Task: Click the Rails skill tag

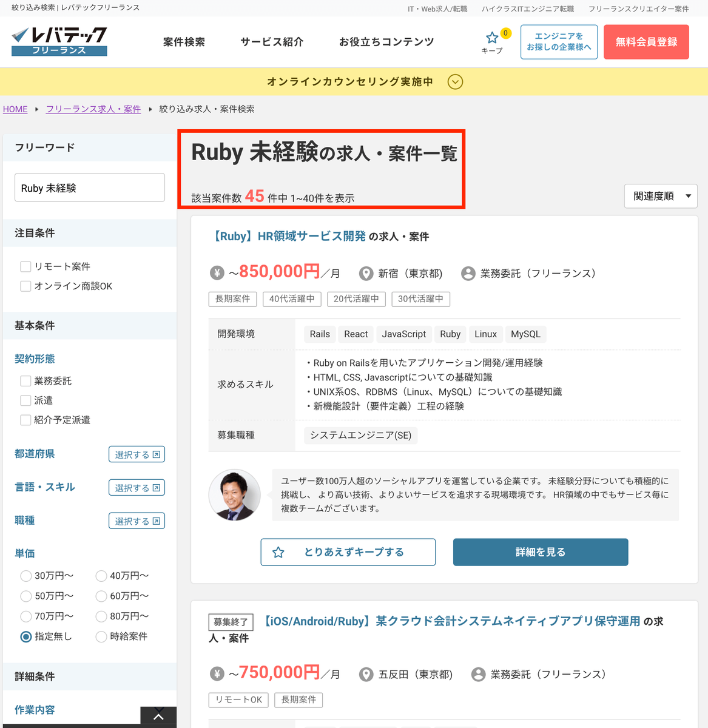Action: [x=320, y=334]
